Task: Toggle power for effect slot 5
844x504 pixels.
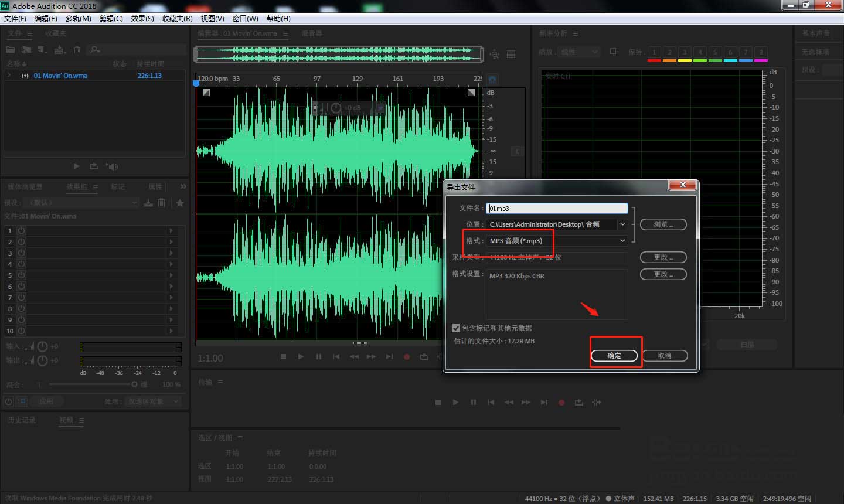Action: click(x=21, y=275)
